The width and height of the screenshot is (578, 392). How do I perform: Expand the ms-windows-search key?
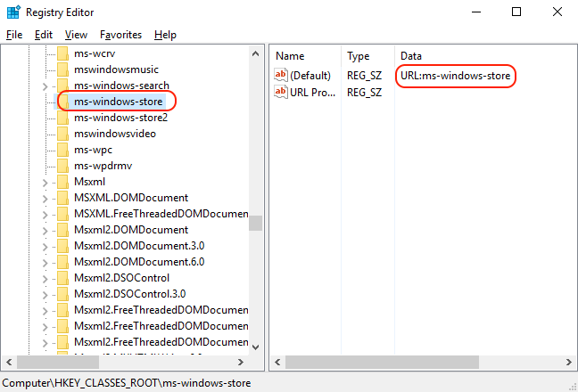45,86
